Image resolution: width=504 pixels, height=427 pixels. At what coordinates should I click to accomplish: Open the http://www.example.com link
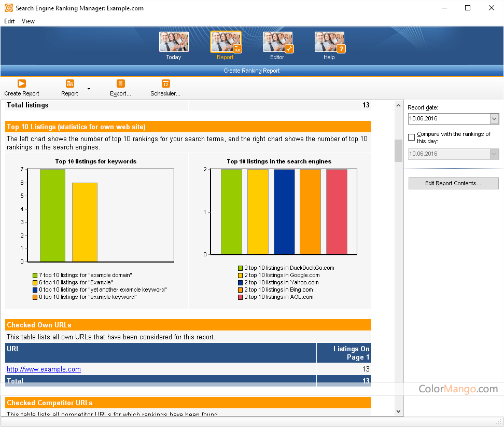44,369
